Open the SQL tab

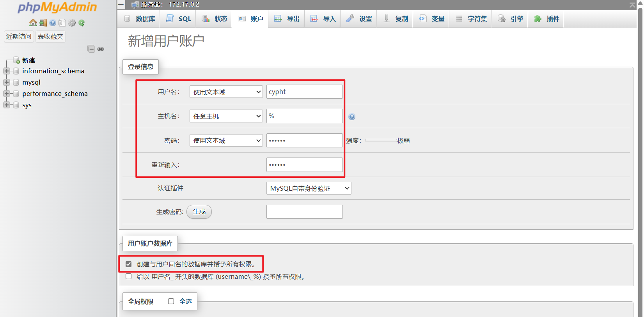(178, 19)
